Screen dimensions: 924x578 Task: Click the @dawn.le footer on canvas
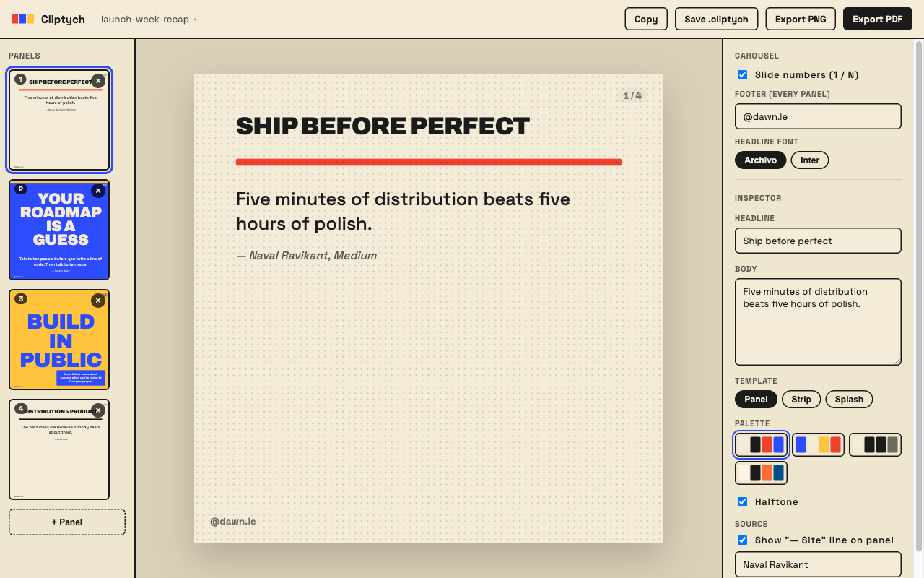click(232, 521)
